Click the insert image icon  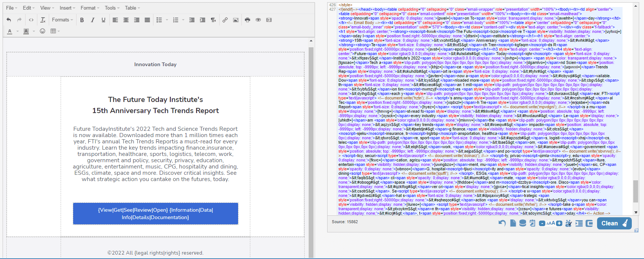235,20
